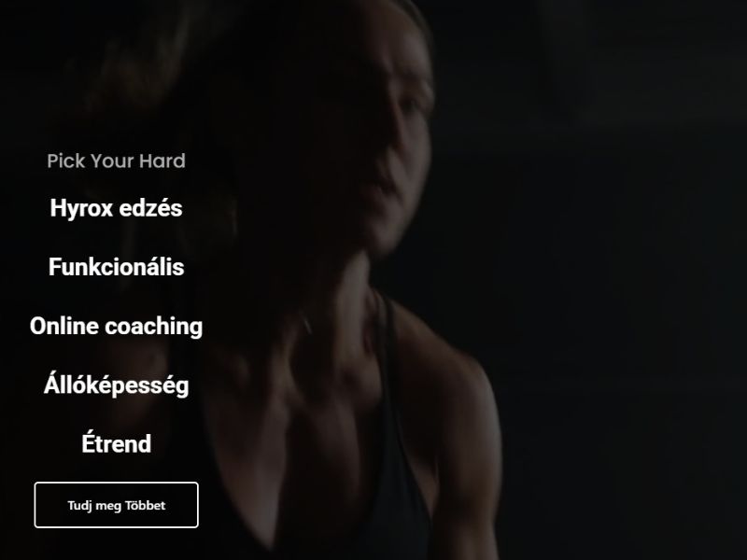Open the Funkcionális item
The image size is (747, 560).
pos(116,267)
